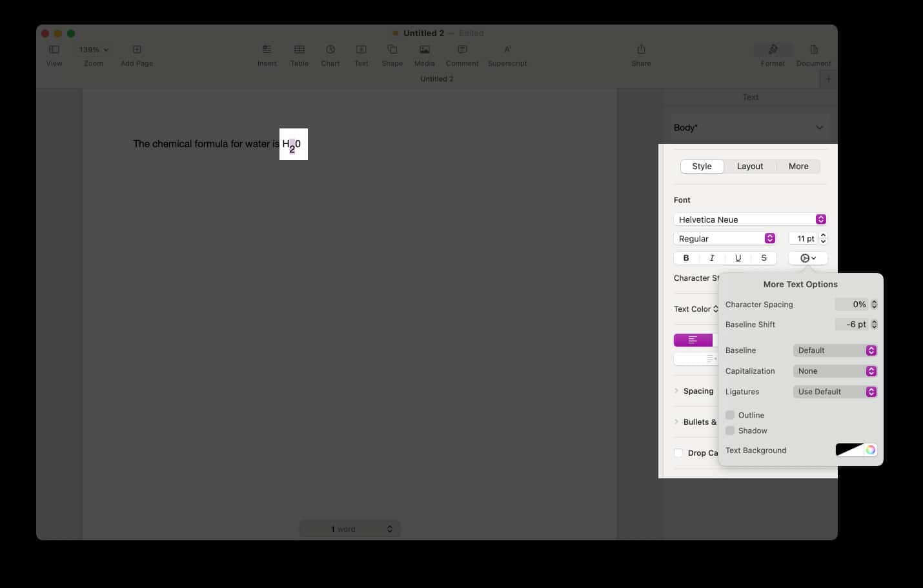The height and width of the screenshot is (588, 923).
Task: Open the Text Color popup menu
Action: tap(696, 309)
